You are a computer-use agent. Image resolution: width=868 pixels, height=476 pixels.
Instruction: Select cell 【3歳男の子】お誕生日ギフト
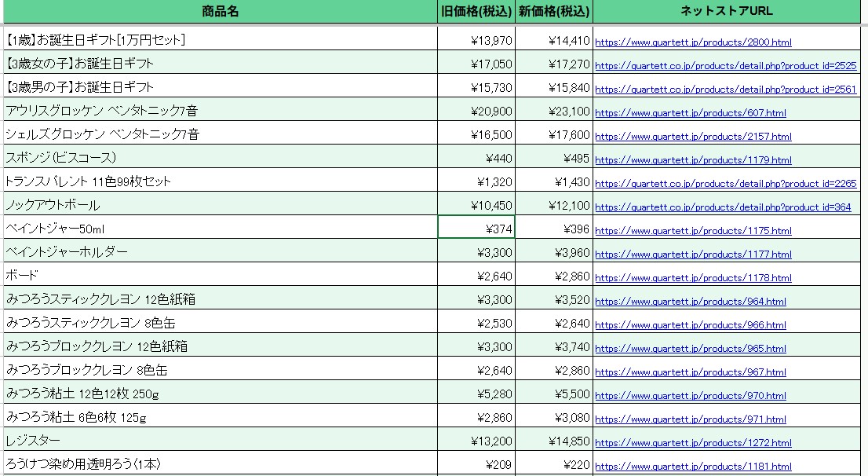tap(221, 86)
